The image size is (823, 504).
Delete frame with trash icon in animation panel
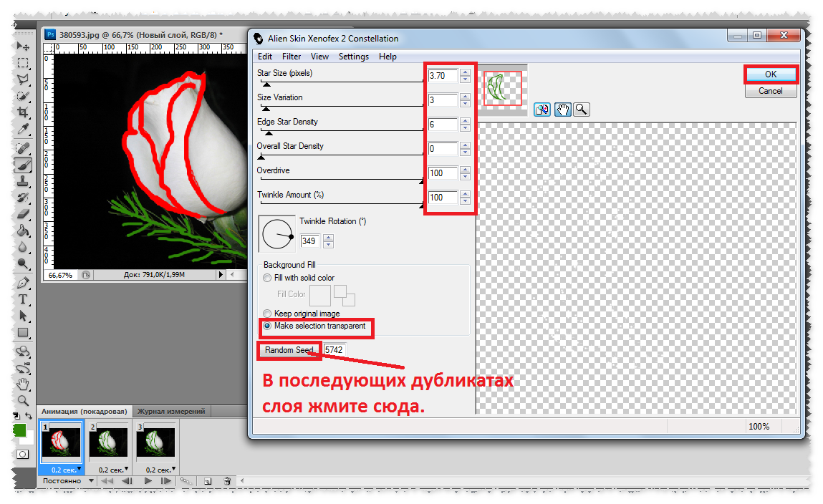(x=227, y=481)
